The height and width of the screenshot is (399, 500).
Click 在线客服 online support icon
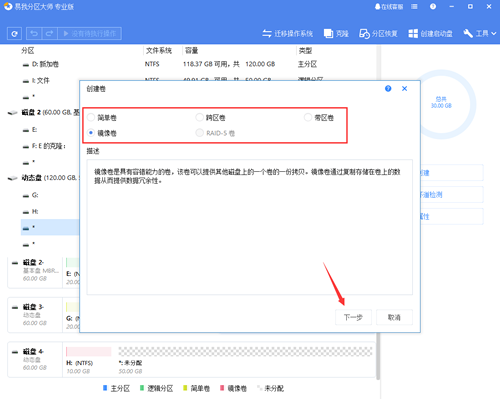point(389,7)
